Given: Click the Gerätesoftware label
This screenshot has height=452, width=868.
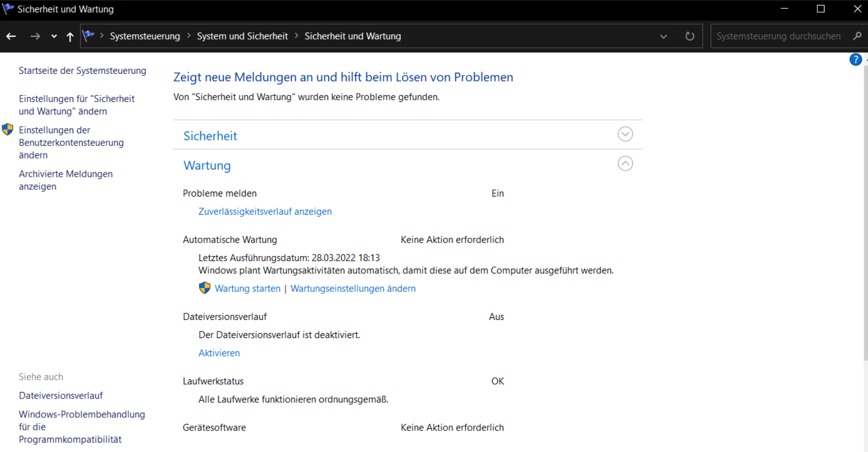Looking at the screenshot, I should (x=214, y=427).
